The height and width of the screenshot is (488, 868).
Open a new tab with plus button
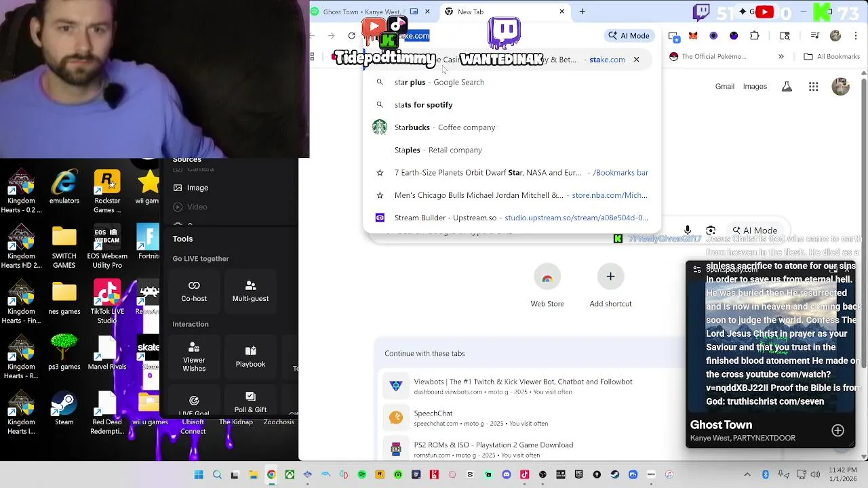tap(582, 12)
